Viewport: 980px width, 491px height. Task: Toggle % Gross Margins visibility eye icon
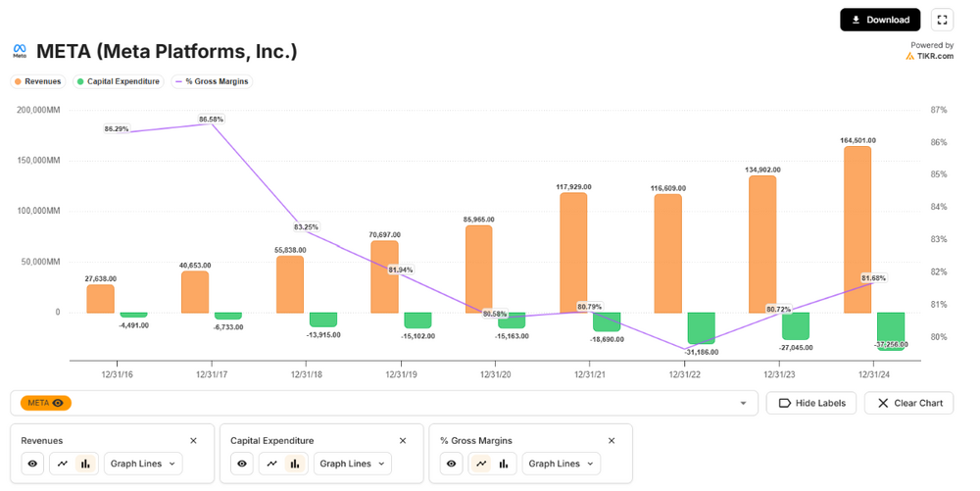click(x=451, y=464)
